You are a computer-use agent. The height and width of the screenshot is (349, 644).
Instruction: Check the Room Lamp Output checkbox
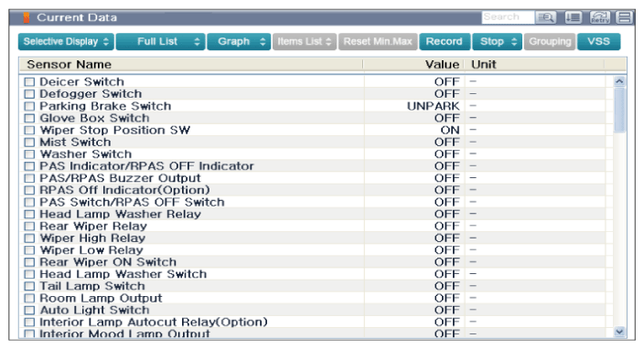29,298
